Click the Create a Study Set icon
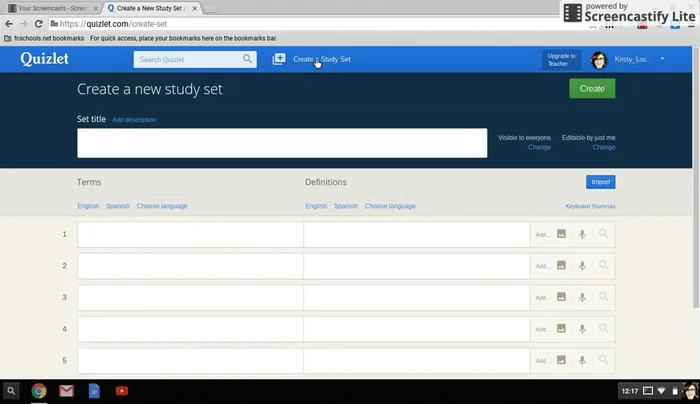 point(279,59)
